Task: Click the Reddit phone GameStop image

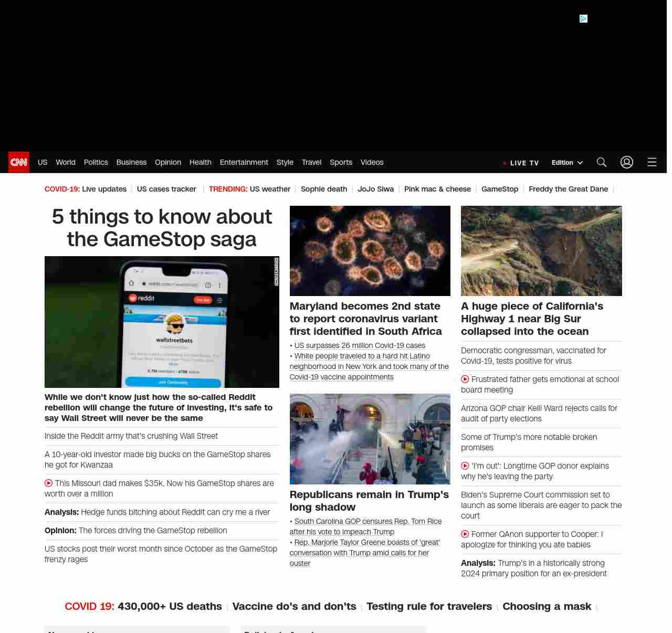Action: click(x=162, y=322)
